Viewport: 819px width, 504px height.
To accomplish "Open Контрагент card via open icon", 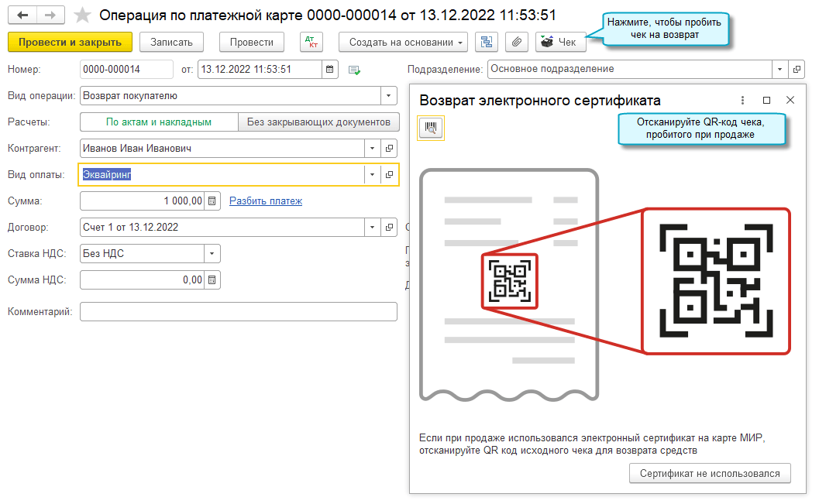I will tap(389, 148).
